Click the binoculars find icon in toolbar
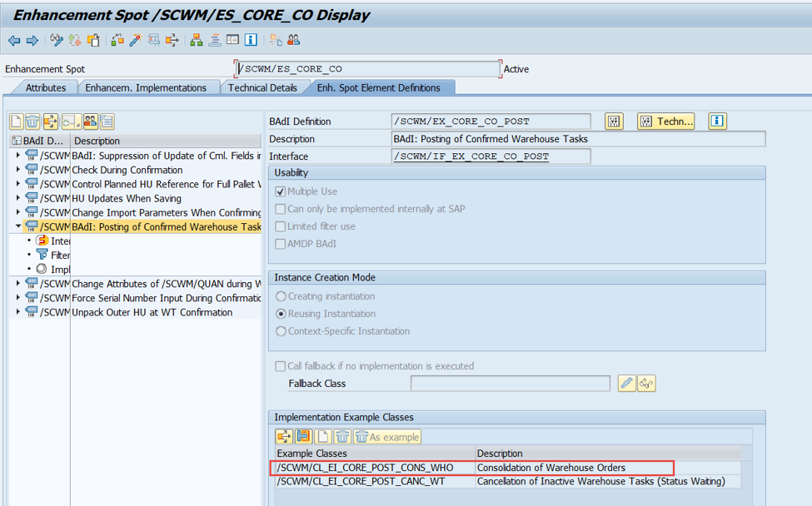The image size is (812, 506). click(x=294, y=40)
